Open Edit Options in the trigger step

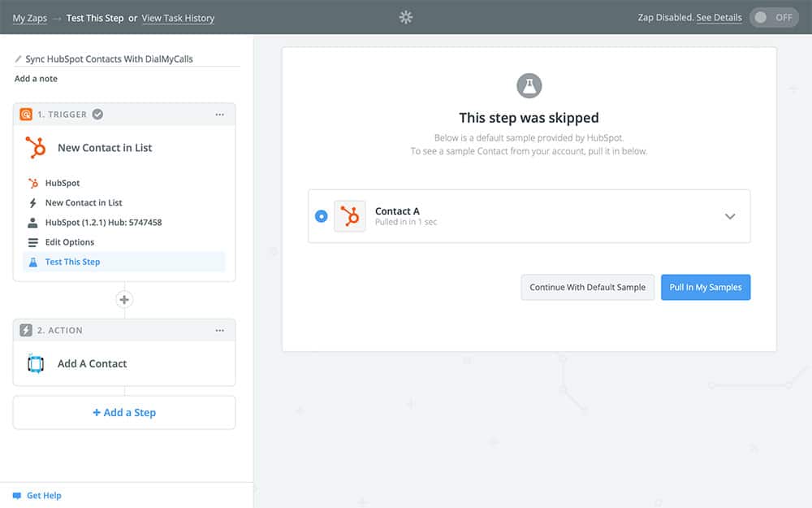pos(69,242)
